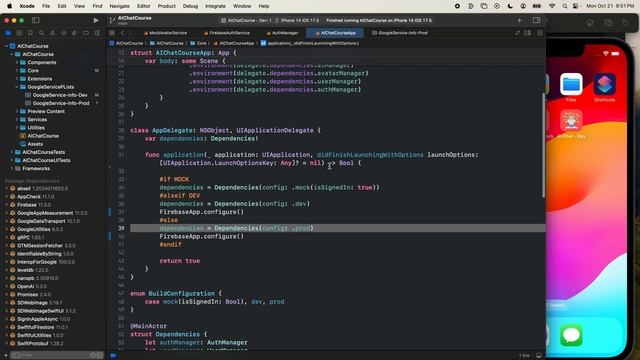Click the Simulator Home button
This screenshot has height=360, width=640.
pyautogui.click(x=590, y=23)
